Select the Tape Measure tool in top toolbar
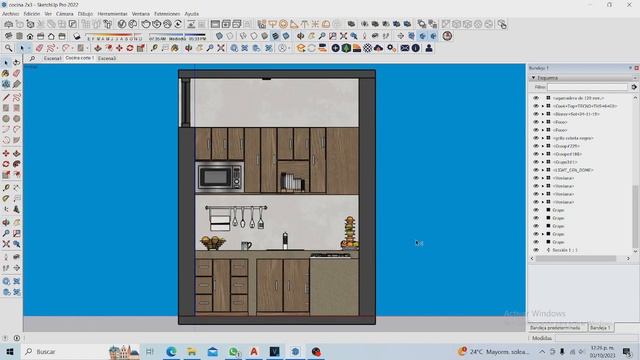 coord(154,48)
